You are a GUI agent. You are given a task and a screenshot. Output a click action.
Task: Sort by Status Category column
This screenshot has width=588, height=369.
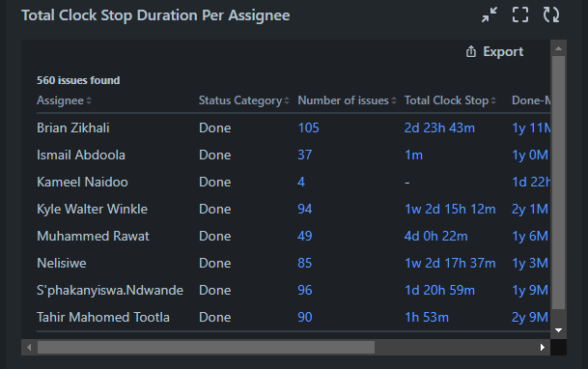(244, 100)
